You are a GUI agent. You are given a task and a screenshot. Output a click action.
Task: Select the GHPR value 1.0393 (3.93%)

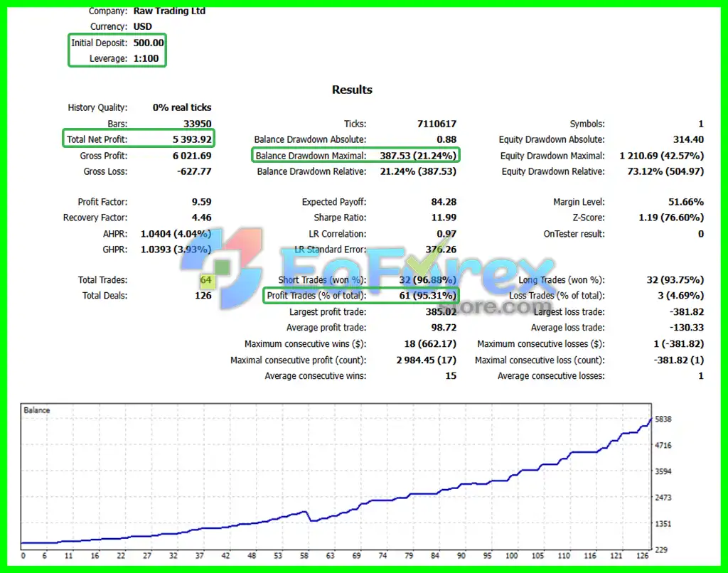[176, 250]
